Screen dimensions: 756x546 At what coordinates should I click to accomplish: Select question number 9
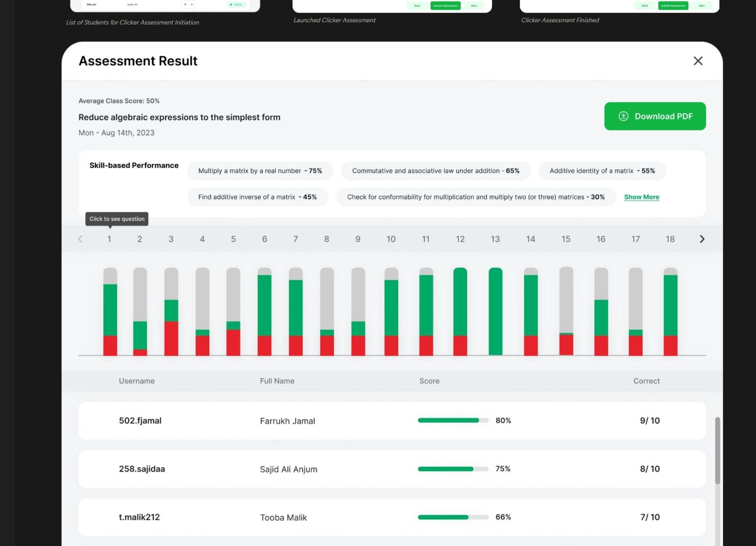click(x=358, y=239)
